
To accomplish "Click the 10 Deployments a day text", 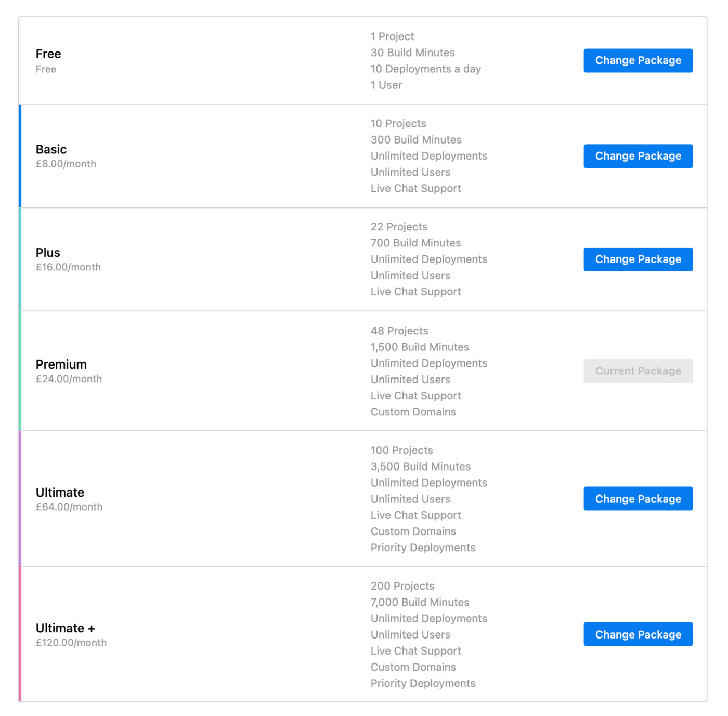I will tap(425, 69).
